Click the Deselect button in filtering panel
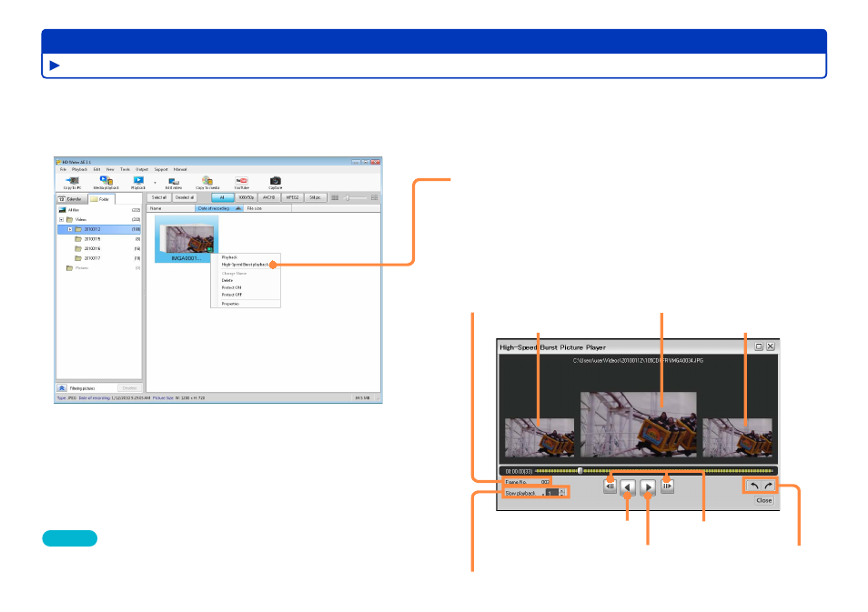The image size is (868, 612). click(x=129, y=388)
